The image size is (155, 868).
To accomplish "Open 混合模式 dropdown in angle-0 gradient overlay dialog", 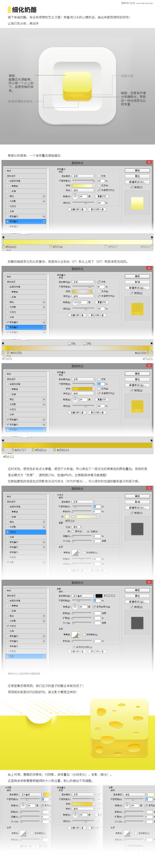I will coord(84,282).
